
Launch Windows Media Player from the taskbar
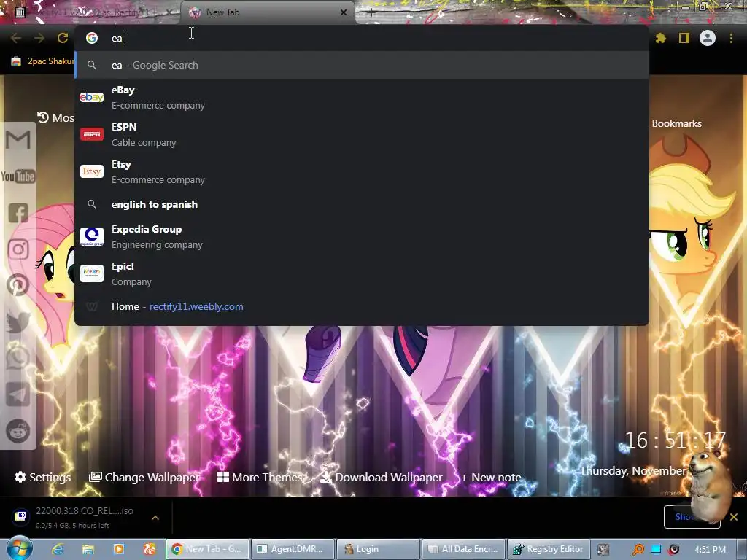pos(119,549)
